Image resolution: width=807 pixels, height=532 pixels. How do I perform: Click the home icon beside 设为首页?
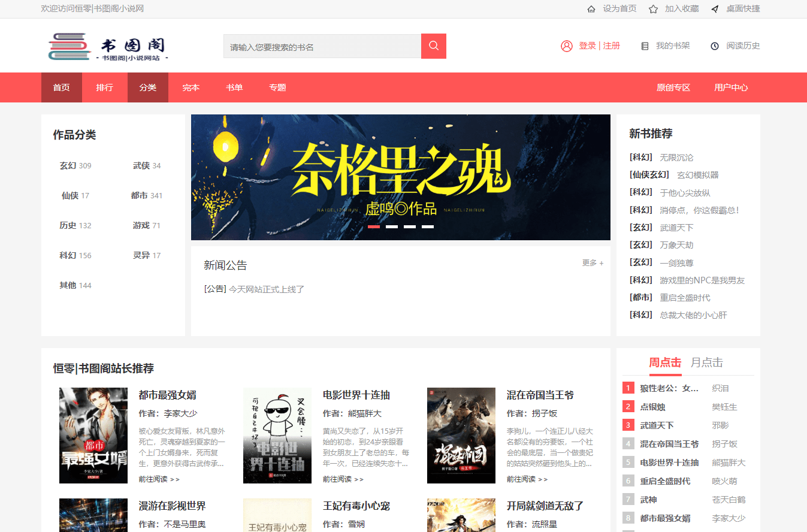(591, 9)
